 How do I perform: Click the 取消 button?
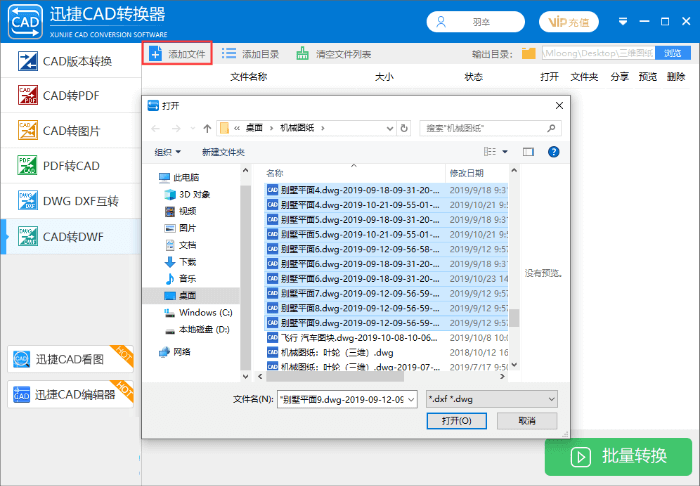click(527, 421)
